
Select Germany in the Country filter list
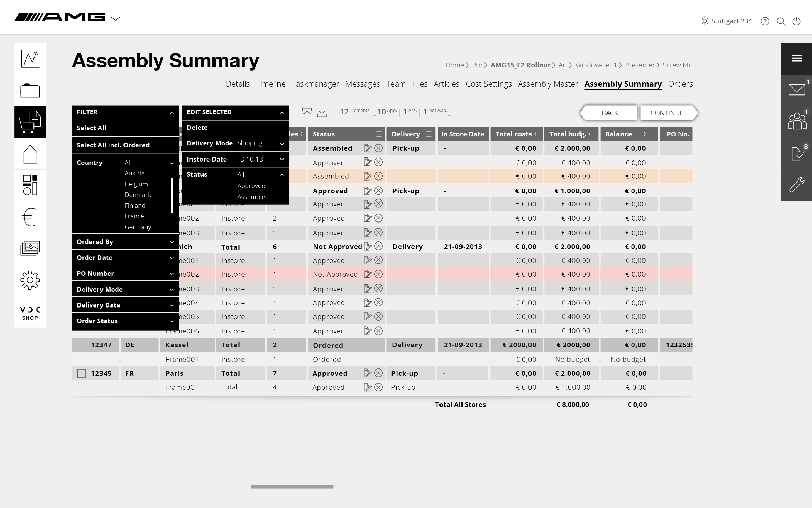coord(138,227)
